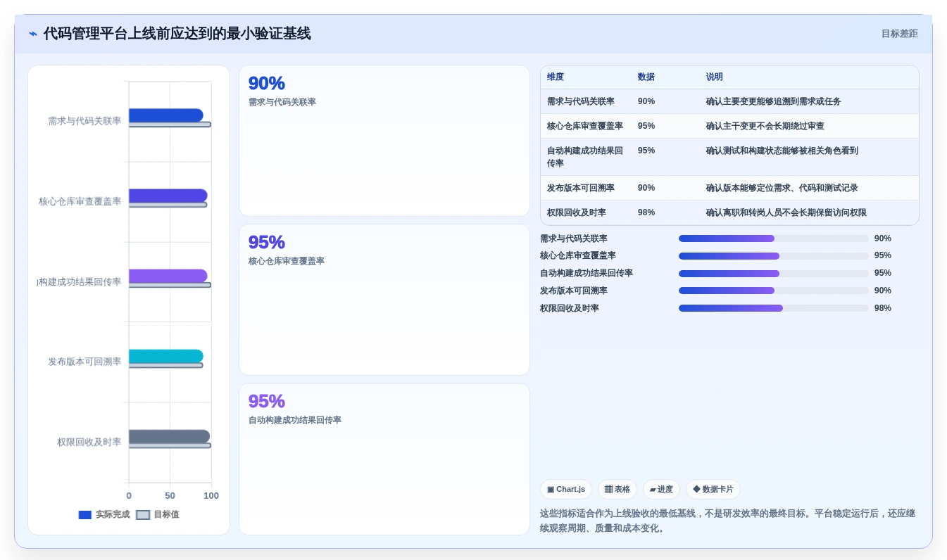Image resolution: width=947 pixels, height=560 pixels.
Task: Click the 98% label beside the progress bar
Action: pos(883,308)
